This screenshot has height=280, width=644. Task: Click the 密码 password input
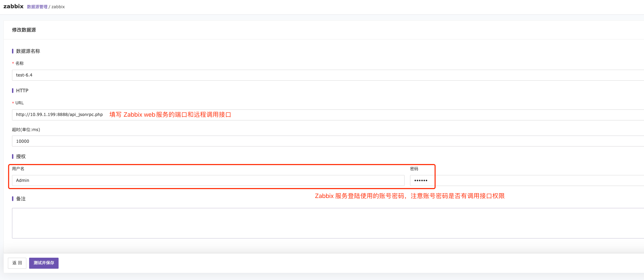tap(422, 180)
